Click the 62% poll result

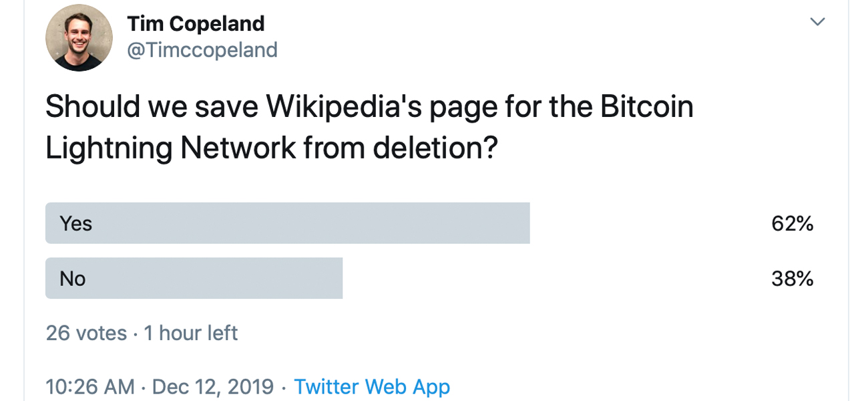pyautogui.click(x=792, y=224)
